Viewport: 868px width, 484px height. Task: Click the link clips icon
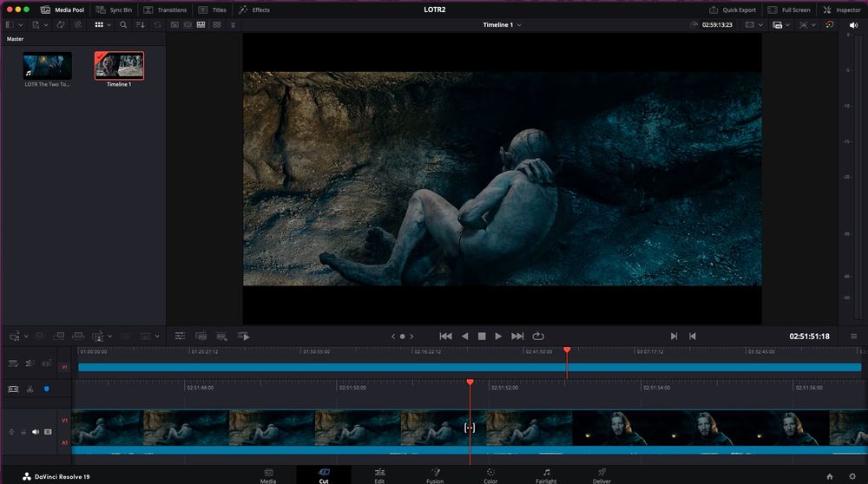(x=78, y=25)
